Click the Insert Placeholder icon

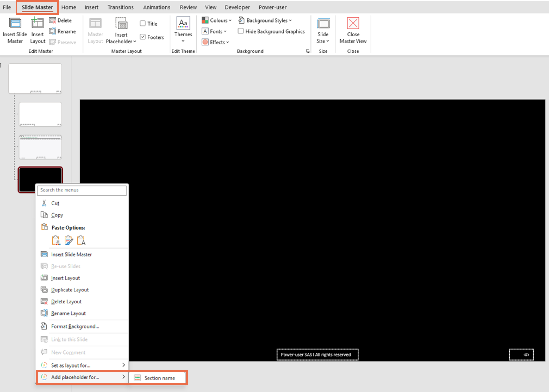121,23
